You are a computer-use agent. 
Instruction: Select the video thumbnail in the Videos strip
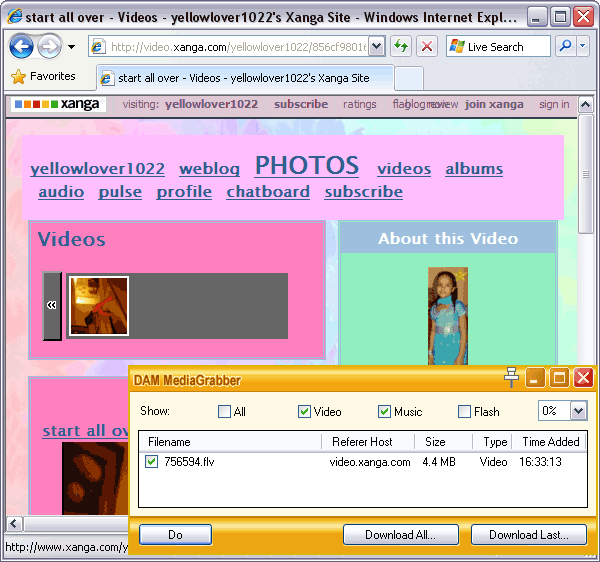[x=99, y=306]
